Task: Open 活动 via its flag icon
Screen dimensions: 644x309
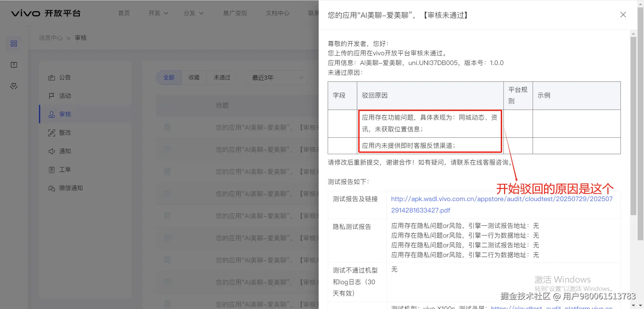Action: click(x=52, y=96)
